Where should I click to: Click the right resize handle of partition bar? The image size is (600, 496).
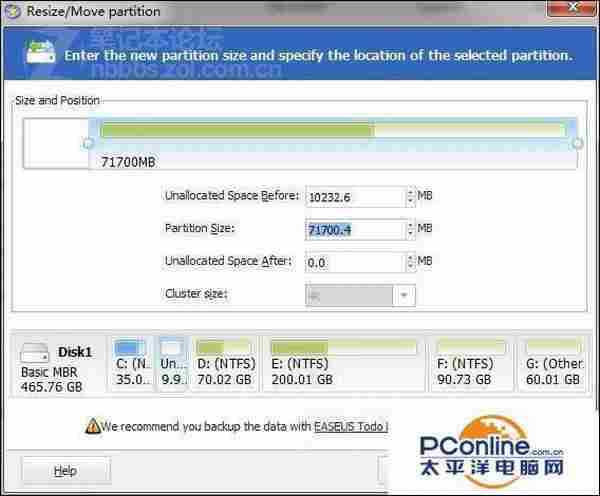point(577,143)
